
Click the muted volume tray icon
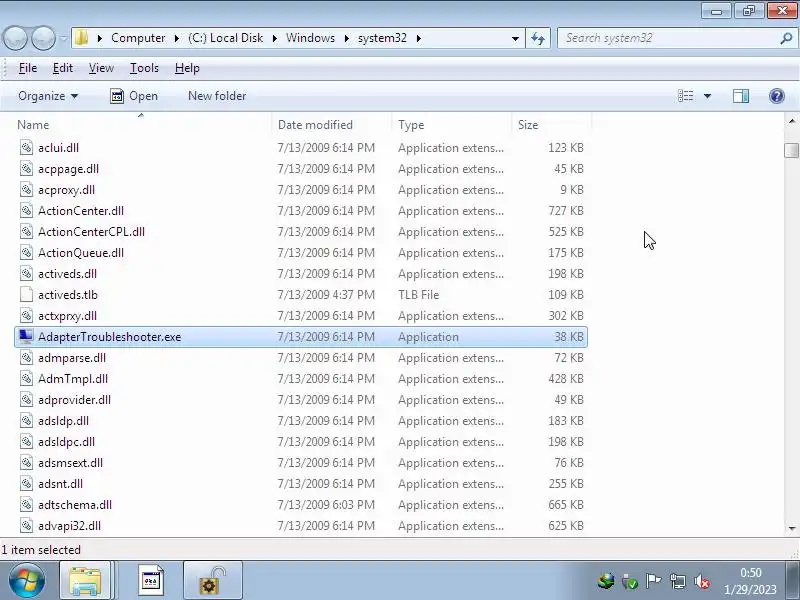[x=702, y=581]
